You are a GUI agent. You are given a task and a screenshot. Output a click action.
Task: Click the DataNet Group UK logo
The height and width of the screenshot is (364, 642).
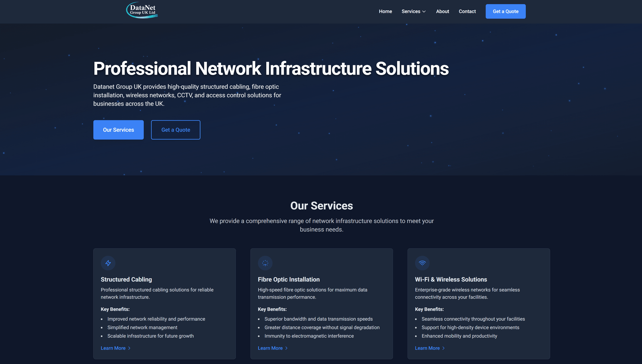(142, 11)
